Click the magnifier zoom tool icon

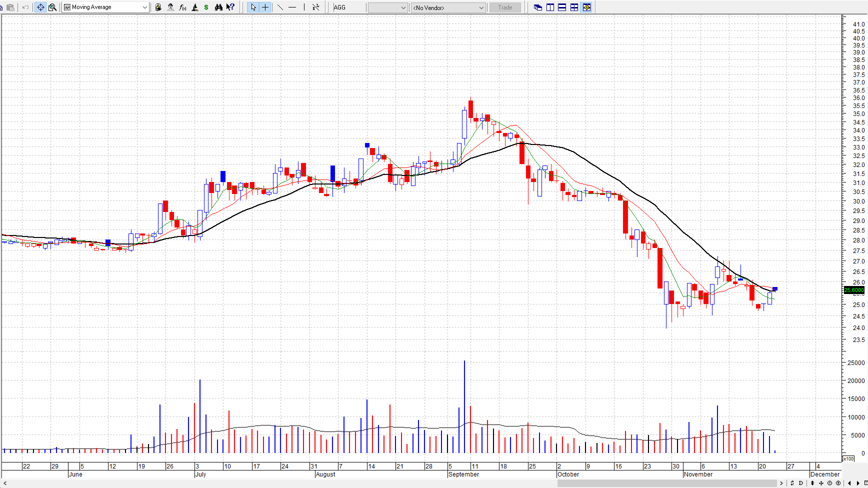[52, 7]
